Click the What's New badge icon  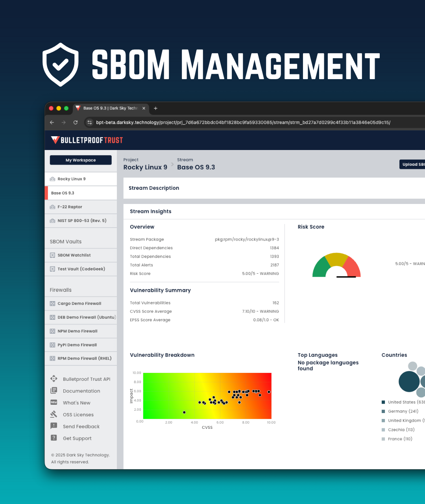coord(54,402)
